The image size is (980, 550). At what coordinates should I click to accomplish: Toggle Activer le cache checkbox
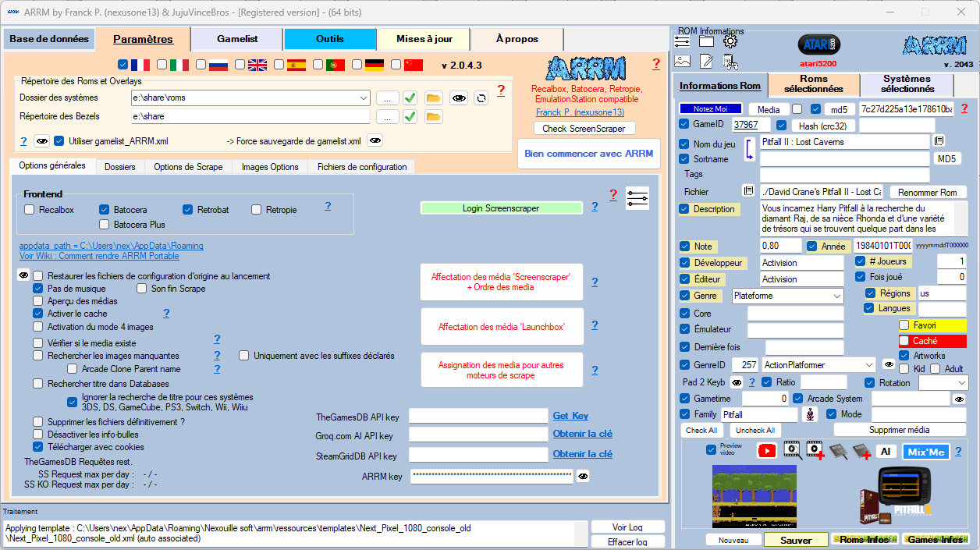pyautogui.click(x=37, y=314)
